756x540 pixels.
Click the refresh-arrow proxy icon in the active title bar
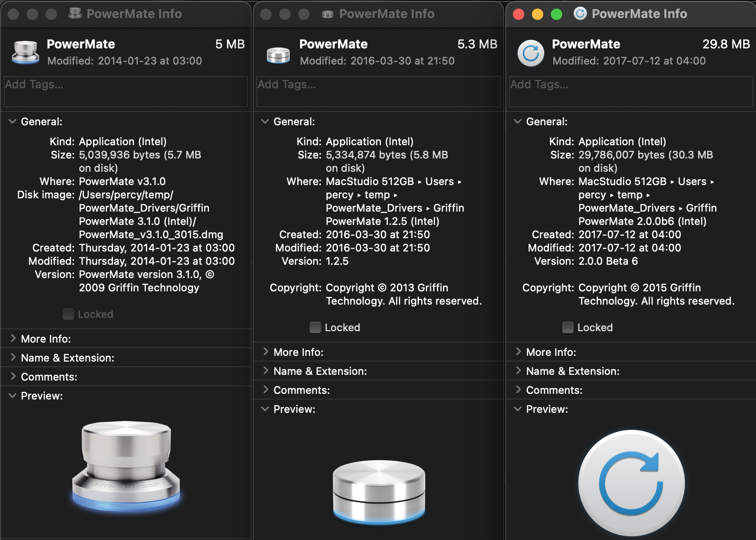[580, 14]
